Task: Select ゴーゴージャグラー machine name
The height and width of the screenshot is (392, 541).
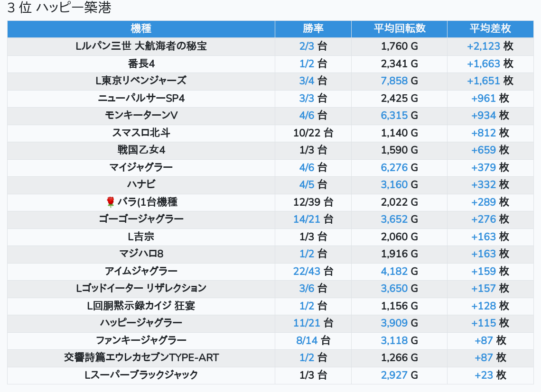Action: (141, 219)
